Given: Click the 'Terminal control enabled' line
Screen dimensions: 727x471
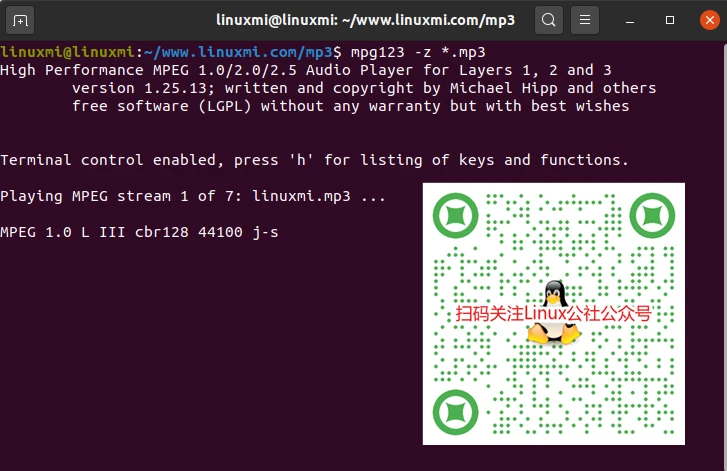Looking at the screenshot, I should tap(314, 160).
